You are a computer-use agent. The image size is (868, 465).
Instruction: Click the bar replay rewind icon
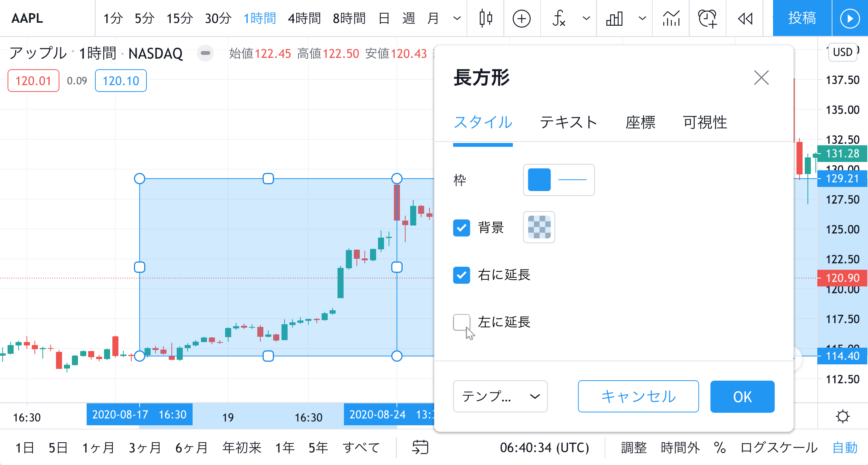(745, 18)
